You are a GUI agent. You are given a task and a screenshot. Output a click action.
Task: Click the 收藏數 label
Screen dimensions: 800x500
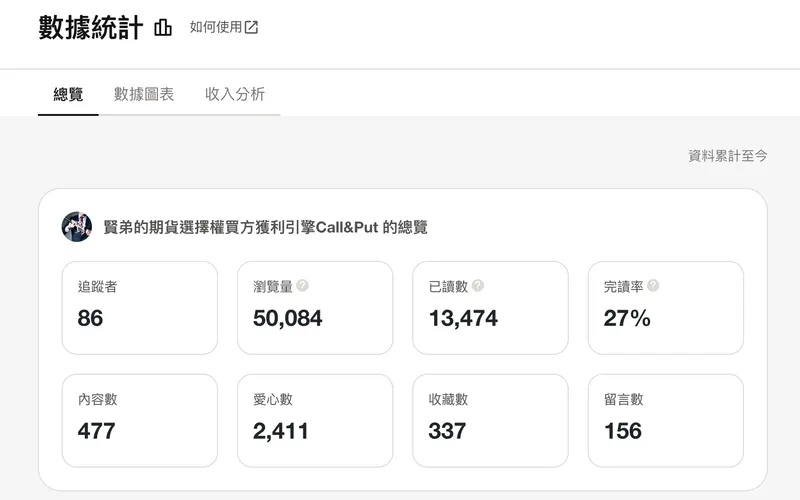(x=448, y=399)
